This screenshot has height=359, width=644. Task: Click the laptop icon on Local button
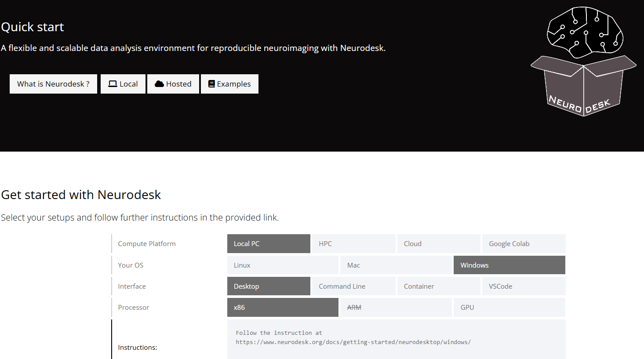click(113, 84)
